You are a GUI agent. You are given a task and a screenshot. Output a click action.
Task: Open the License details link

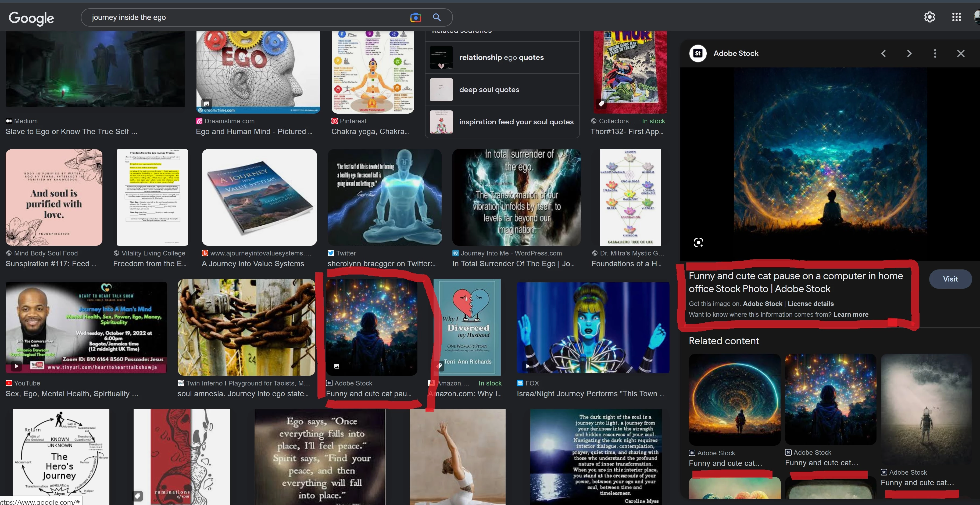(x=810, y=304)
